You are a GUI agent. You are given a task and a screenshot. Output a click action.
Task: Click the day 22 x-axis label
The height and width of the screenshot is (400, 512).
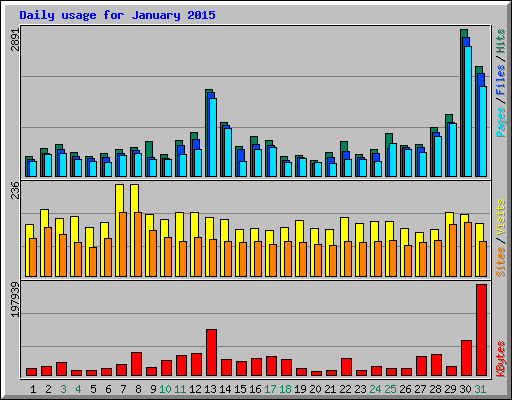(345, 389)
